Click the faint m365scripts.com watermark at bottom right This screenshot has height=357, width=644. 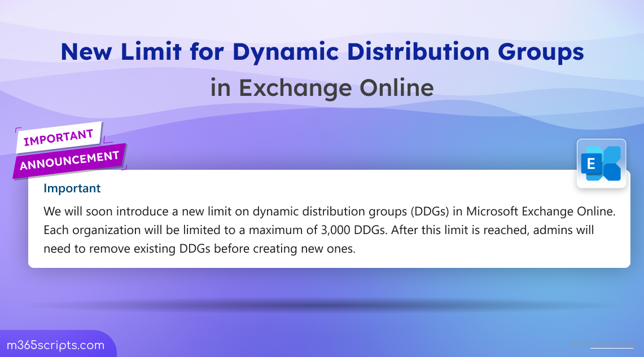(x=603, y=343)
